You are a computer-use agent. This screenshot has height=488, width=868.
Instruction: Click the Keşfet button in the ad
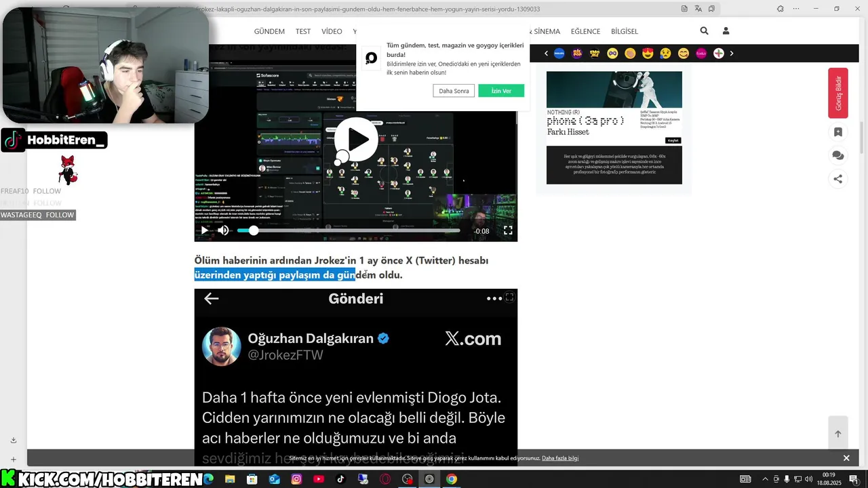point(673,140)
